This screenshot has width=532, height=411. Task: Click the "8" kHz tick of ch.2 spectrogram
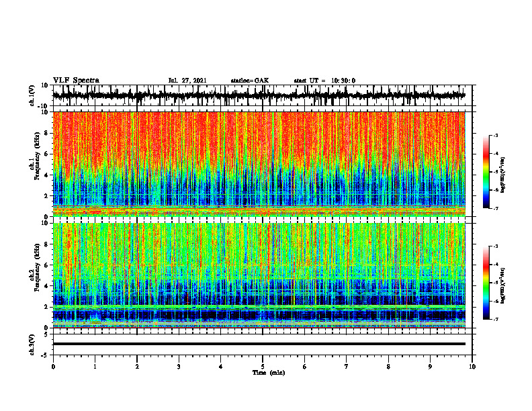(46, 244)
